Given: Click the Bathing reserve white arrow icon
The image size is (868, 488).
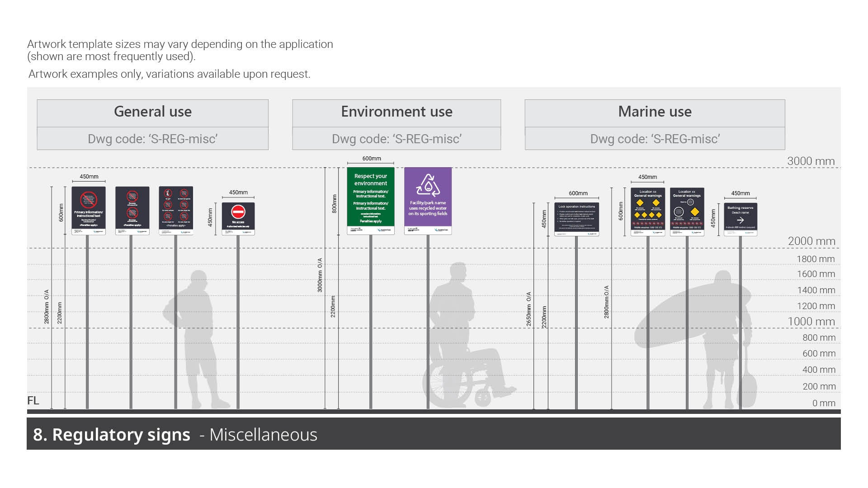Looking at the screenshot, I should pos(740,220).
